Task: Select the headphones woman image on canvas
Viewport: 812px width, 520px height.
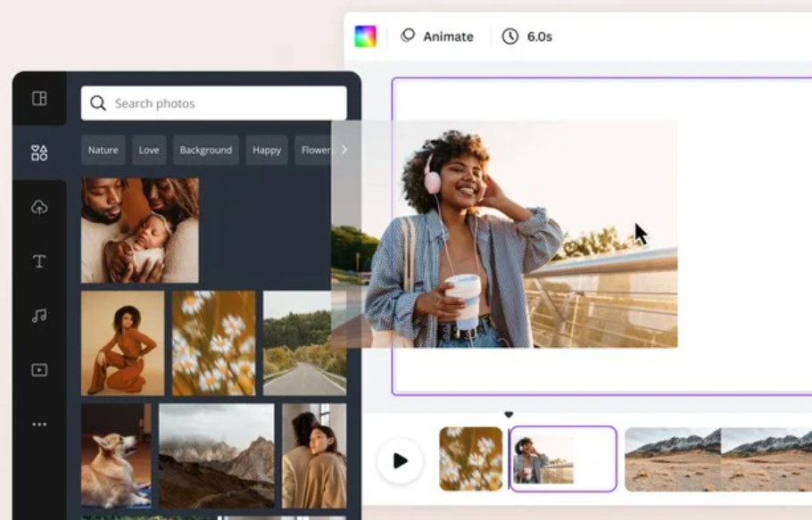Action: pos(504,235)
